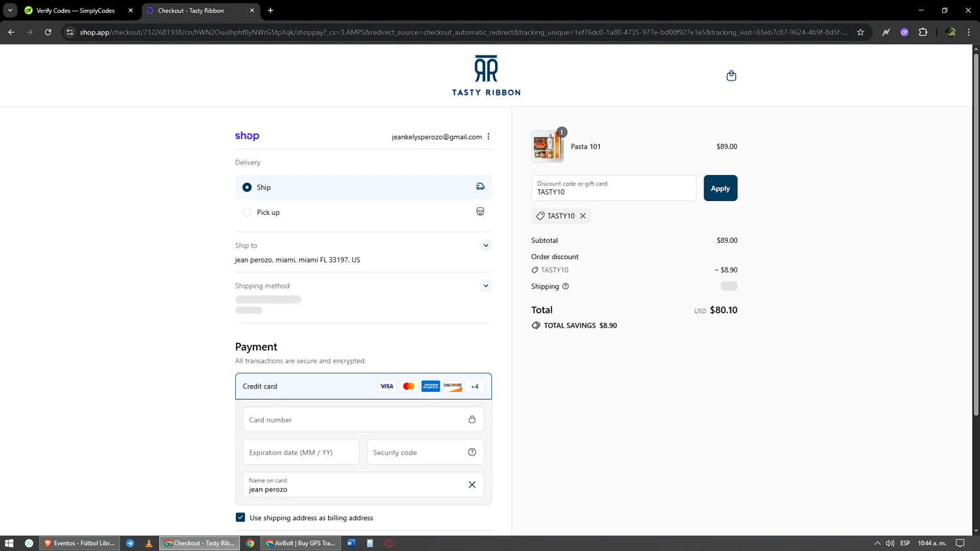Click the page vertical scrollbar

976,235
